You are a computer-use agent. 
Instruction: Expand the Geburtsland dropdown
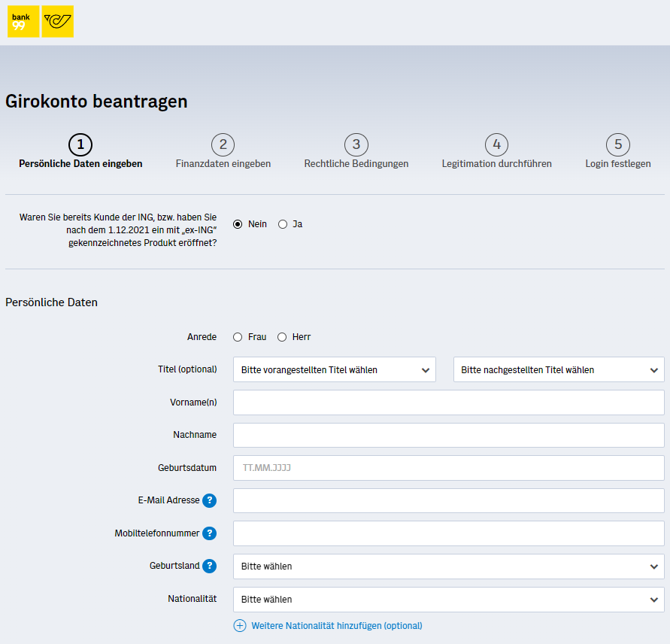[x=449, y=567]
